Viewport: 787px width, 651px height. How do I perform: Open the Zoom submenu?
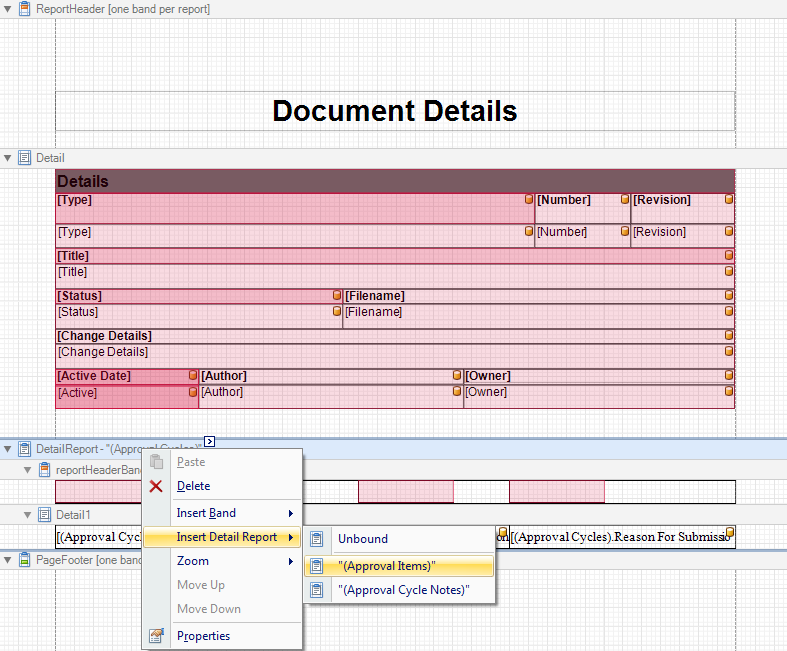point(222,561)
